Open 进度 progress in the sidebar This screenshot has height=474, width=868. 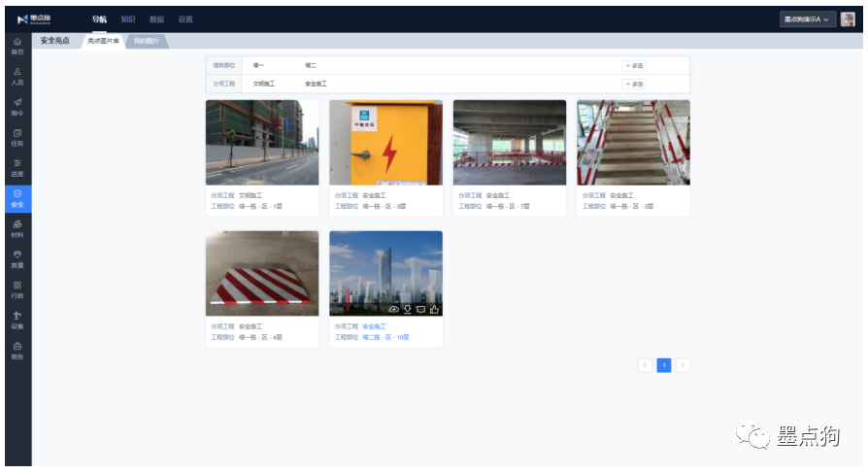click(x=17, y=167)
